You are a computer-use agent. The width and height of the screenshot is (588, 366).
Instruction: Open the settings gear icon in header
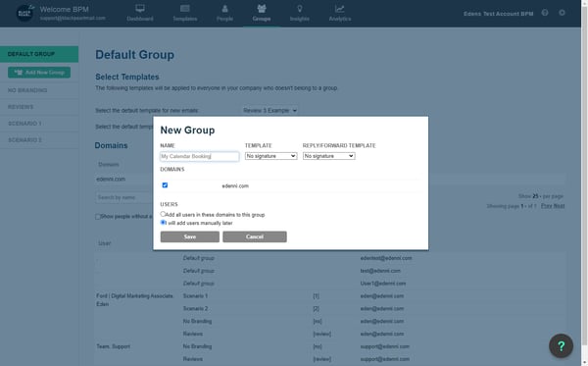562,13
